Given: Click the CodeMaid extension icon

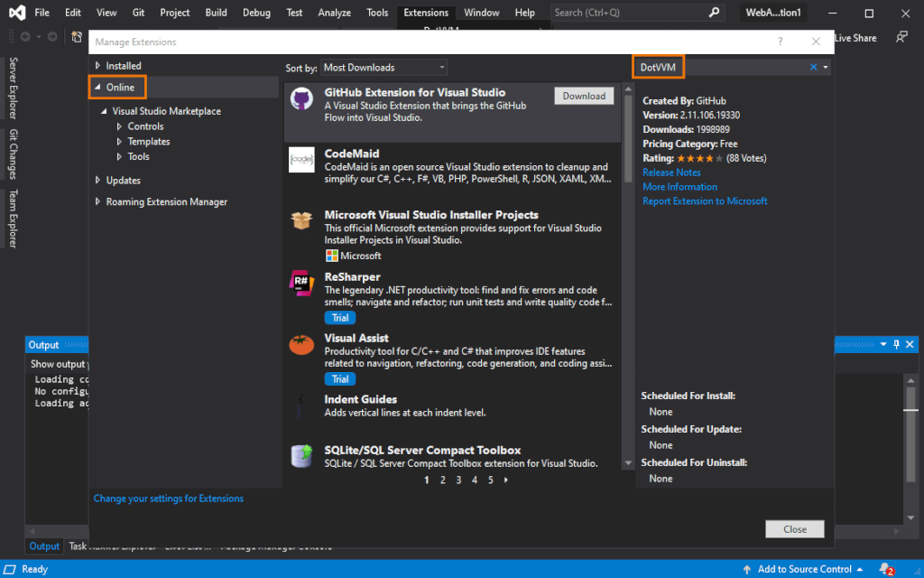Looking at the screenshot, I should tap(301, 160).
